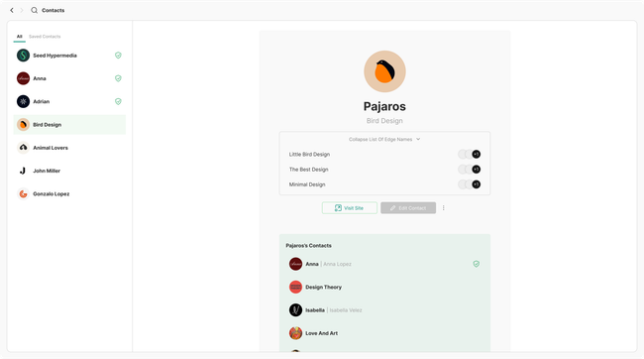Select Gonzalo Lopez contact name
Viewport: 644px width, 359px height.
click(x=51, y=193)
